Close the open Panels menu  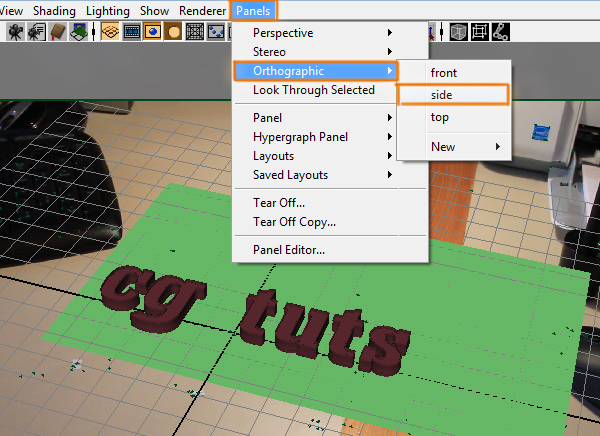coord(253,11)
